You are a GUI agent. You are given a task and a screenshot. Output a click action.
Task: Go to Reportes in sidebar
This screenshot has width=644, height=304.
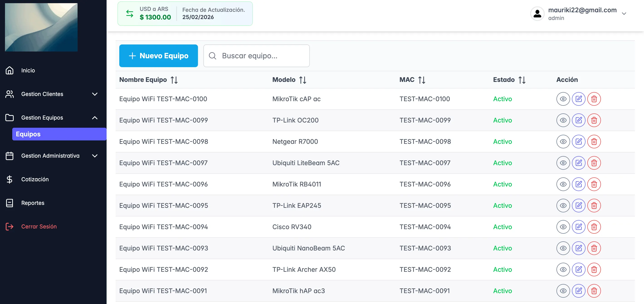pyautogui.click(x=32, y=203)
